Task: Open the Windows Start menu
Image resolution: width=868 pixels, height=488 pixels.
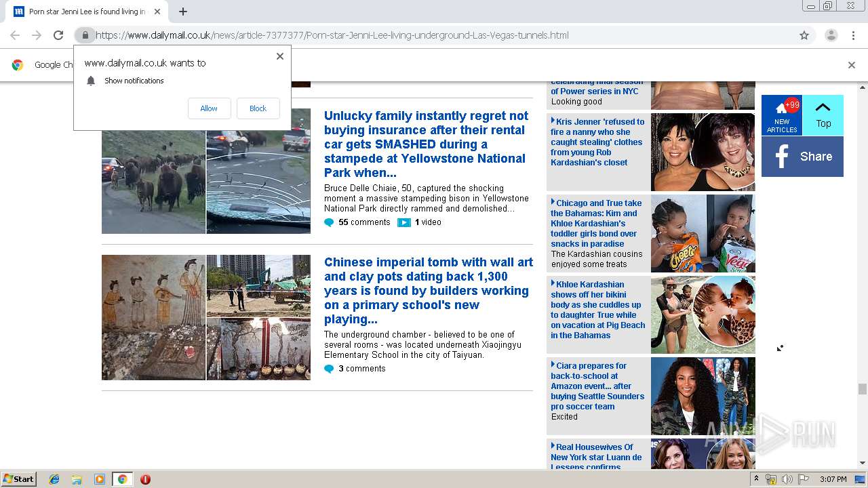Action: click(x=19, y=479)
